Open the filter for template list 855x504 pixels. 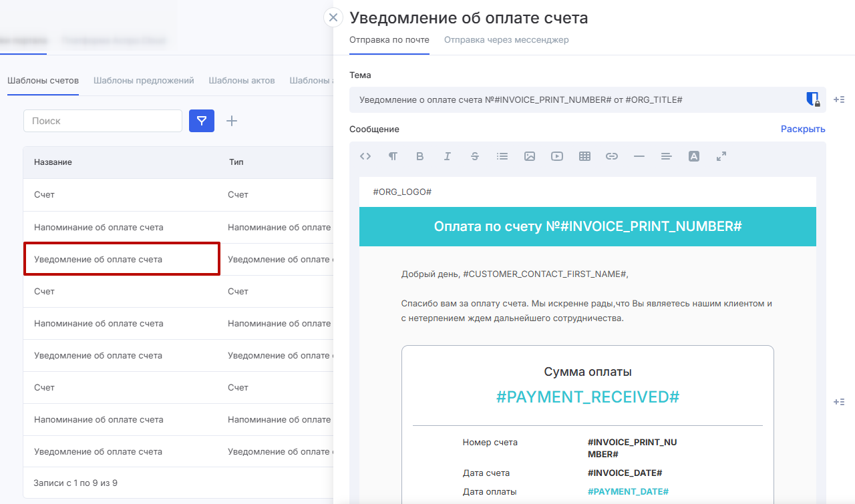(202, 121)
